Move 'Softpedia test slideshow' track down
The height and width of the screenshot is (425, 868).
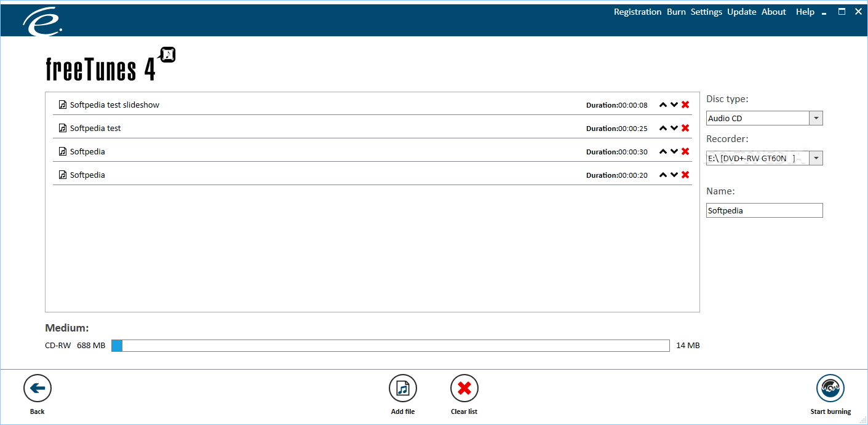pos(674,105)
